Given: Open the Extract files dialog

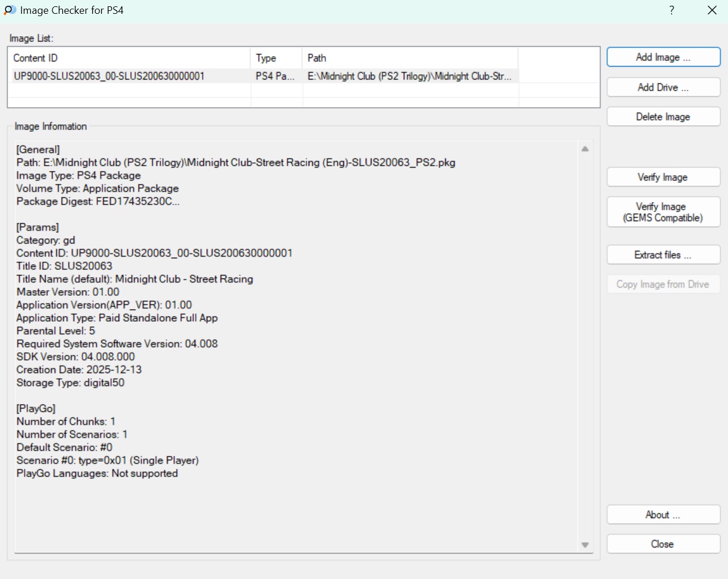Looking at the screenshot, I should 663,255.
